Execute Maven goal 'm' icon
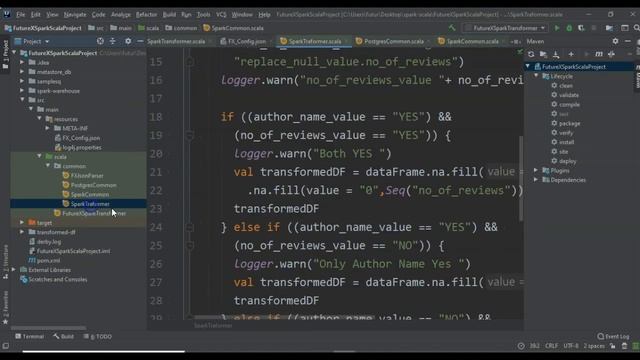The width and height of the screenshot is (640, 360). pos(599,54)
